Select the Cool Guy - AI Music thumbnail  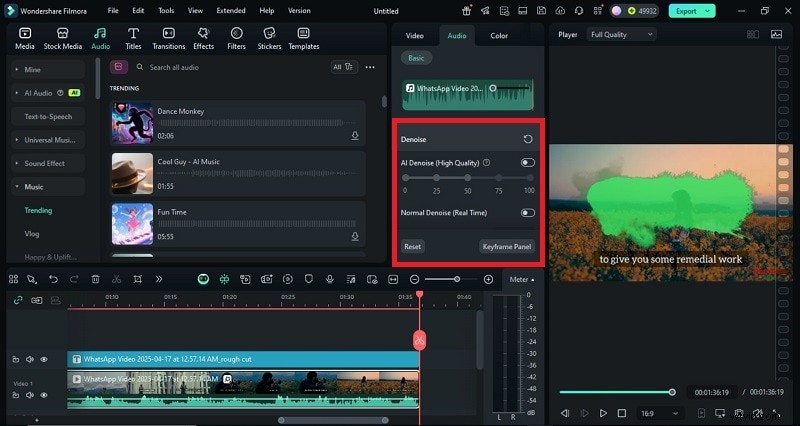tap(132, 173)
